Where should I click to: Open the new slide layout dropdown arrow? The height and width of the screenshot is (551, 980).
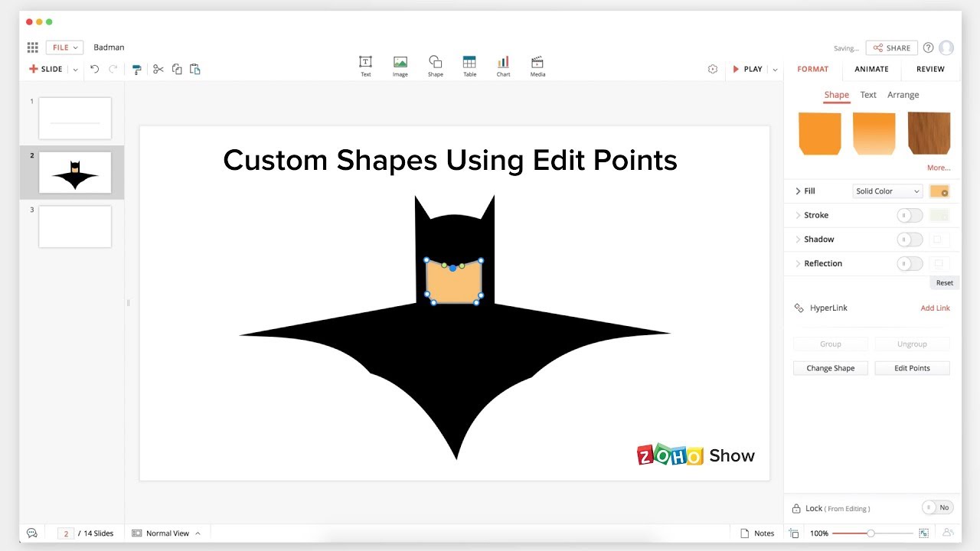(x=75, y=70)
